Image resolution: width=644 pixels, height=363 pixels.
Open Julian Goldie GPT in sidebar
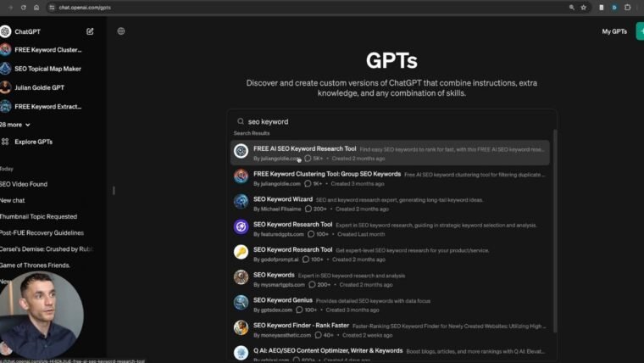click(x=40, y=87)
